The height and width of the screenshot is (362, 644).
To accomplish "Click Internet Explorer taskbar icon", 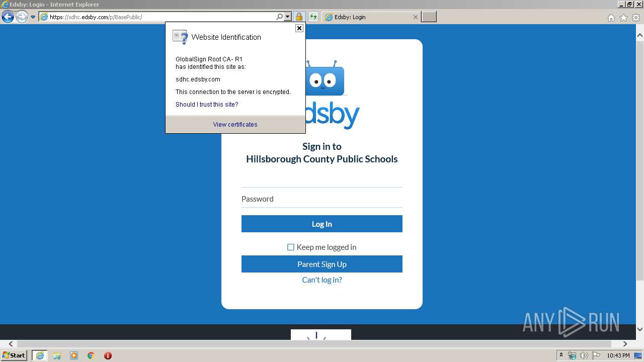I will click(40, 355).
